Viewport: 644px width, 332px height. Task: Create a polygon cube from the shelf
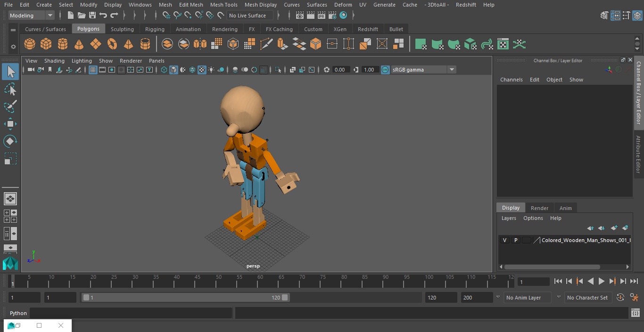[46, 44]
